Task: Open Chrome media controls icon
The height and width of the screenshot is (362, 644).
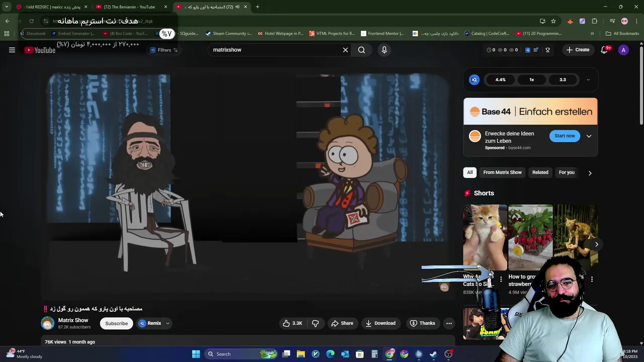Action: (612, 21)
